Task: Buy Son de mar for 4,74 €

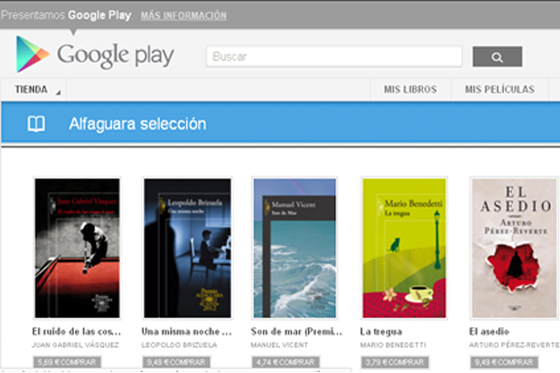Action: [x=286, y=362]
